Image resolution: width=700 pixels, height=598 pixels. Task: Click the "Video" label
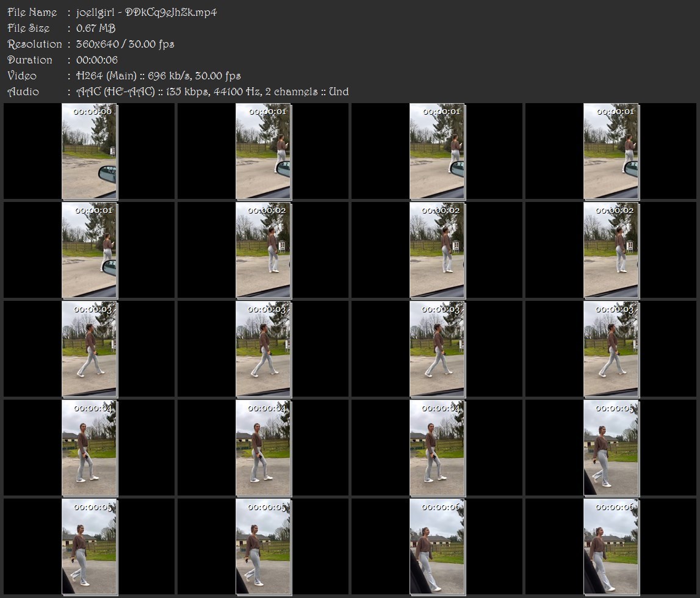tap(22, 76)
